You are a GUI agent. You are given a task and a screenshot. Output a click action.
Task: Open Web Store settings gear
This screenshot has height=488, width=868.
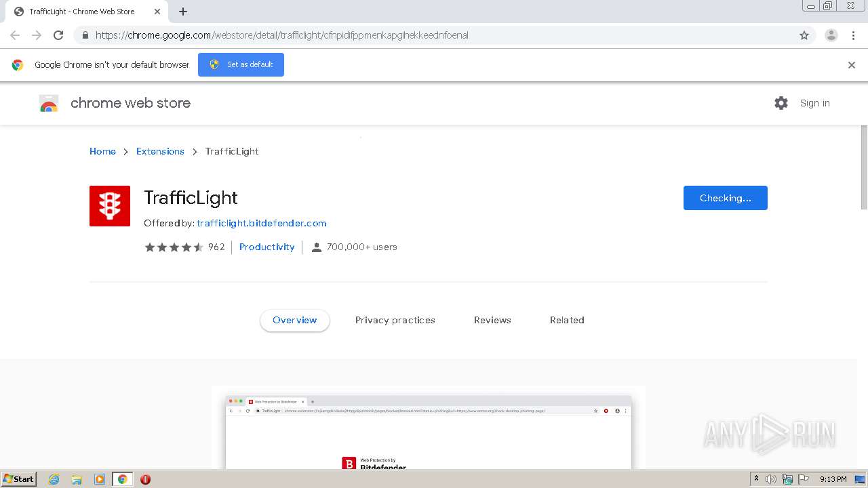[x=781, y=103]
